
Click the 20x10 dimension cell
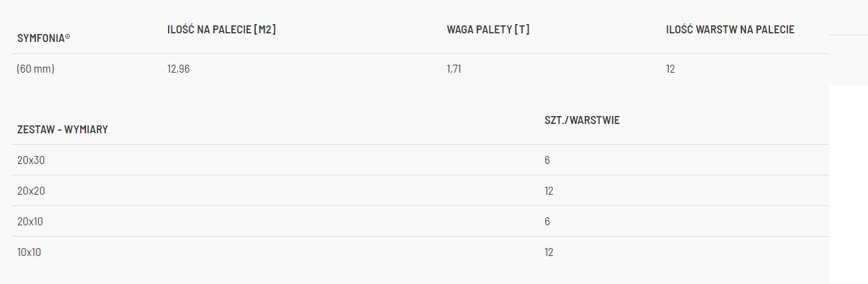tap(31, 221)
